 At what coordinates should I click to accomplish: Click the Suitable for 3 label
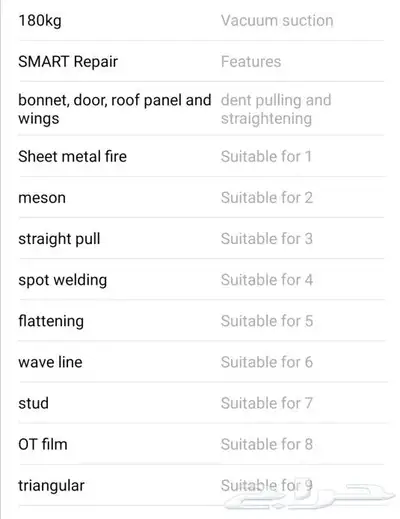267,239
